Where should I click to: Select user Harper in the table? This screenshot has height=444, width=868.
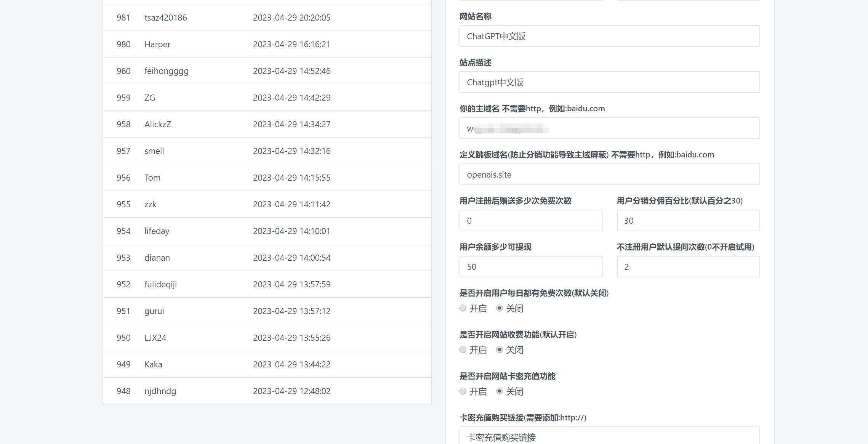coord(267,44)
